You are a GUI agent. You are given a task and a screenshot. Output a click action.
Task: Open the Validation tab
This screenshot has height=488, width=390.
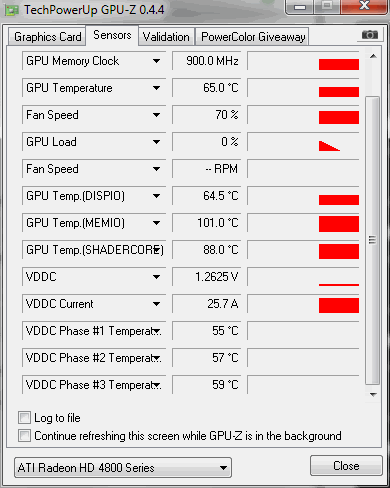(x=166, y=37)
